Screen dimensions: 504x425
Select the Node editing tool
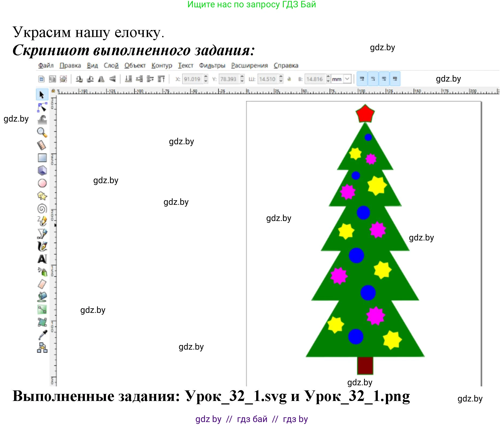(42, 107)
